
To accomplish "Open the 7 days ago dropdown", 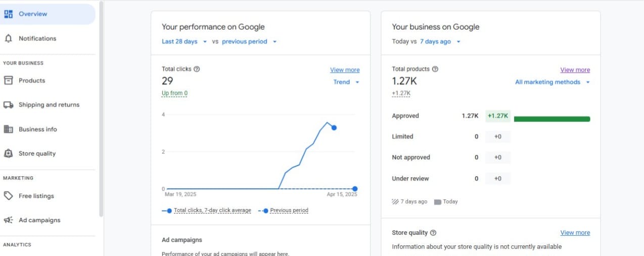I will coord(440,41).
